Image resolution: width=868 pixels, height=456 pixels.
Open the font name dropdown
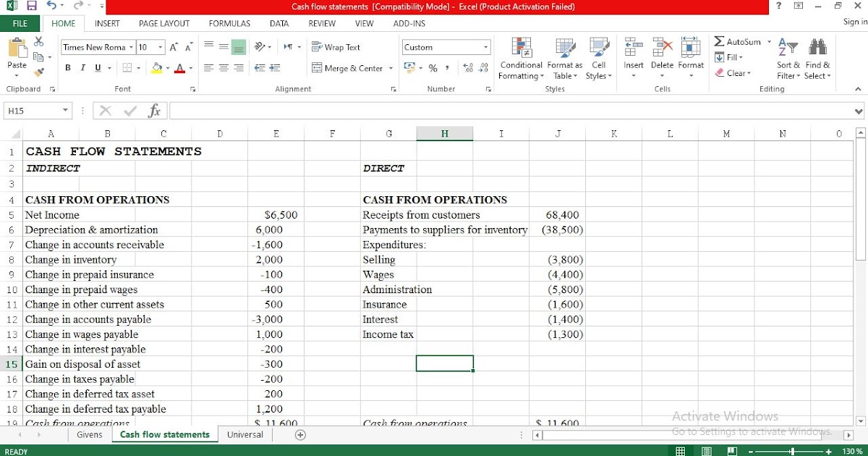131,47
